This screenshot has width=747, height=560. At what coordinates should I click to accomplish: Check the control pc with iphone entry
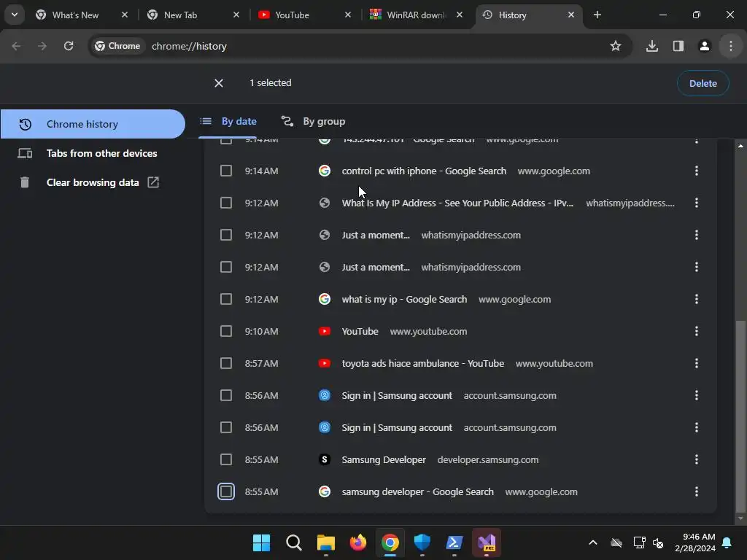pos(226,171)
